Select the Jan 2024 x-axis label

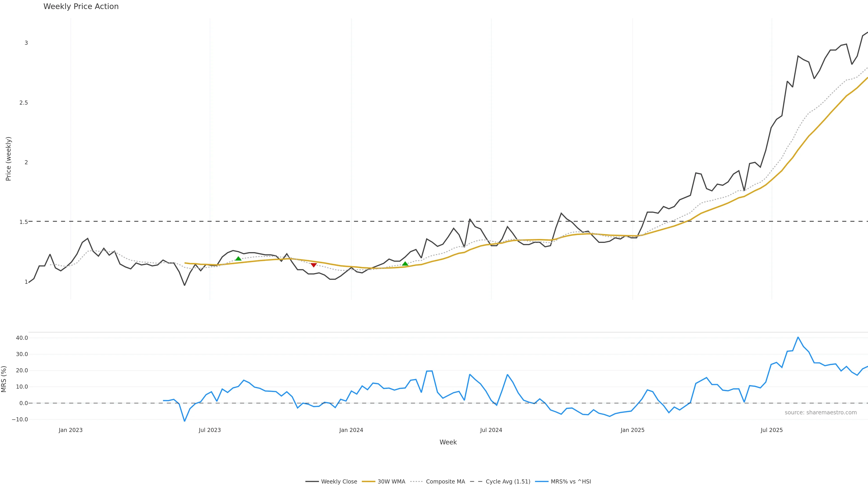pyautogui.click(x=351, y=430)
